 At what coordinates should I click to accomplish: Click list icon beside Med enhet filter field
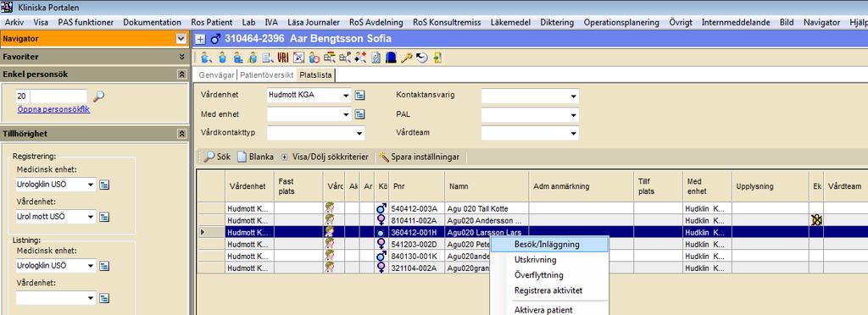[359, 114]
